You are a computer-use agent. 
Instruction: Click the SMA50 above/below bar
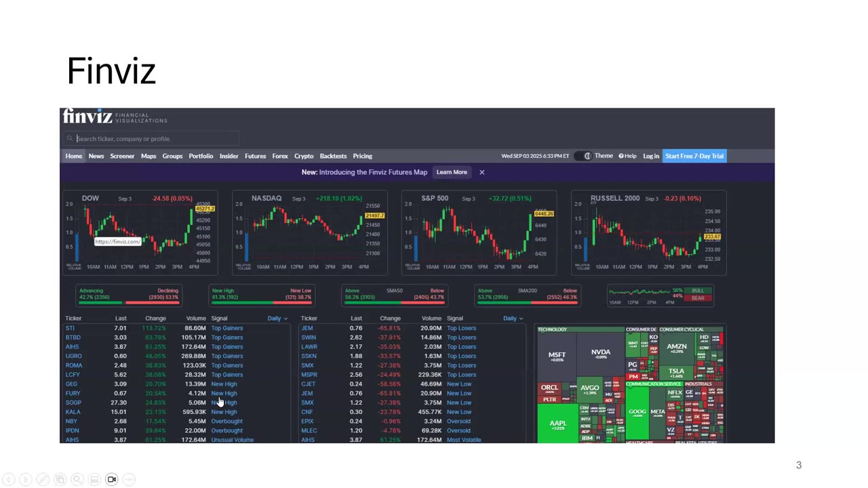tap(395, 302)
